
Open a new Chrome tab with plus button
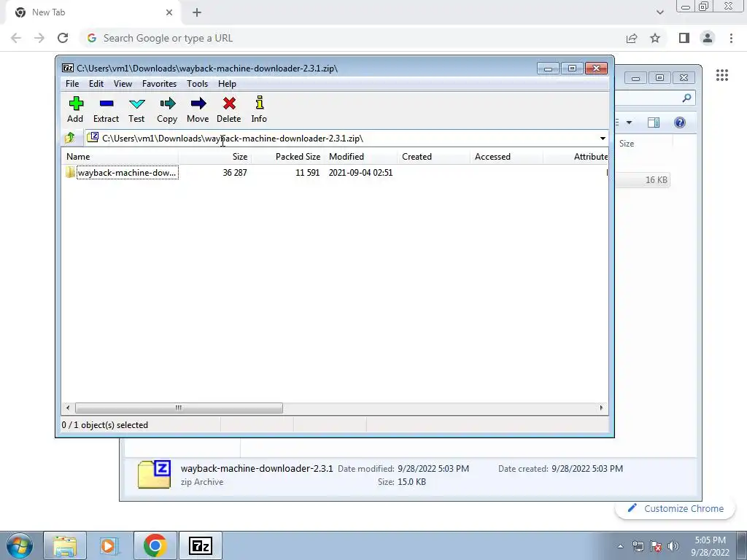[x=197, y=12]
